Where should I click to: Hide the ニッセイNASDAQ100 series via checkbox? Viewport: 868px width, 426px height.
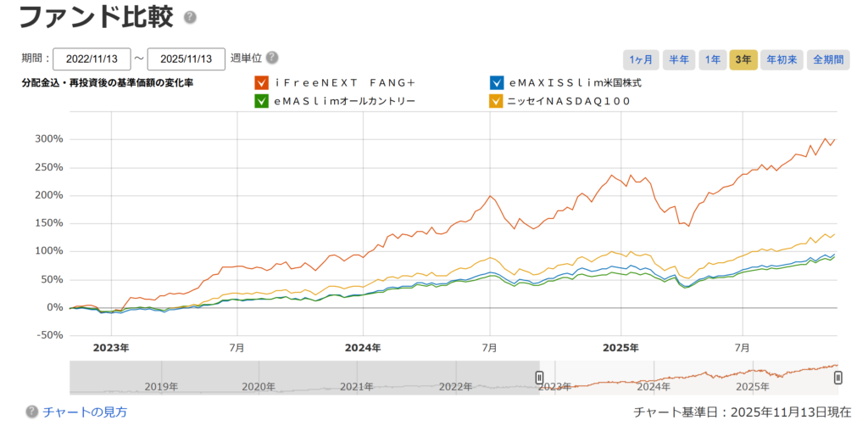pyautogui.click(x=497, y=101)
